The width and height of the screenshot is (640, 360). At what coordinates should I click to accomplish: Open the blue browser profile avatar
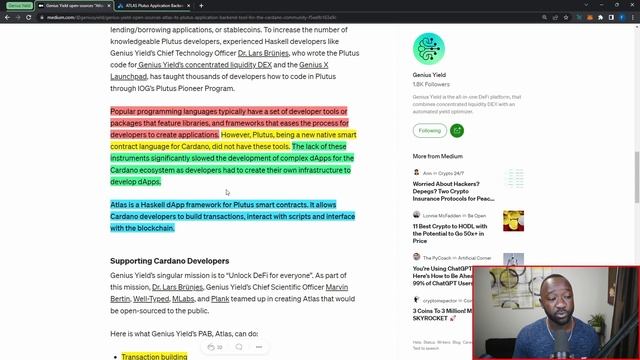pos(622,18)
